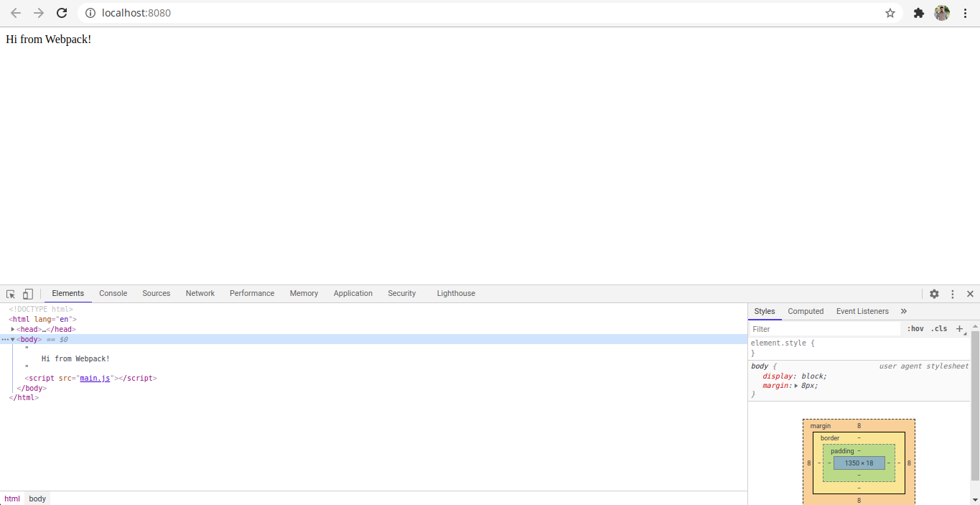Screen dimensions: 980x505
Task: Switch to the Elements tab
Action: coord(68,293)
